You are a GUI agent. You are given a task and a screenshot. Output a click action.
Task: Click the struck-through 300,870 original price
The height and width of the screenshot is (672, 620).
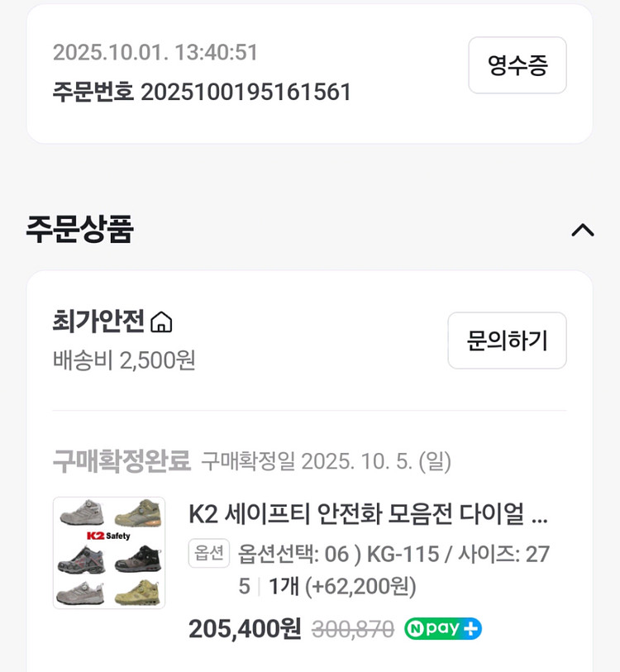[352, 629]
